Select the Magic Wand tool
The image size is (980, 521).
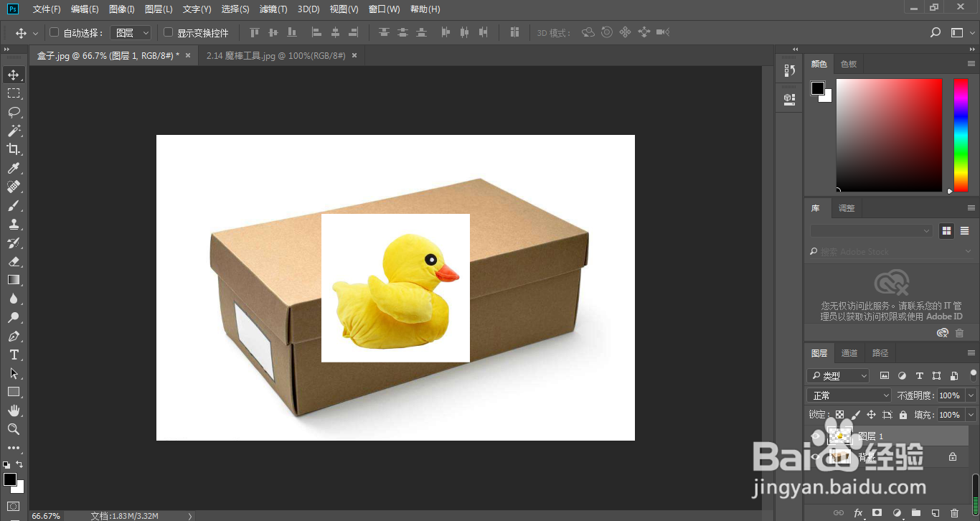(14, 131)
